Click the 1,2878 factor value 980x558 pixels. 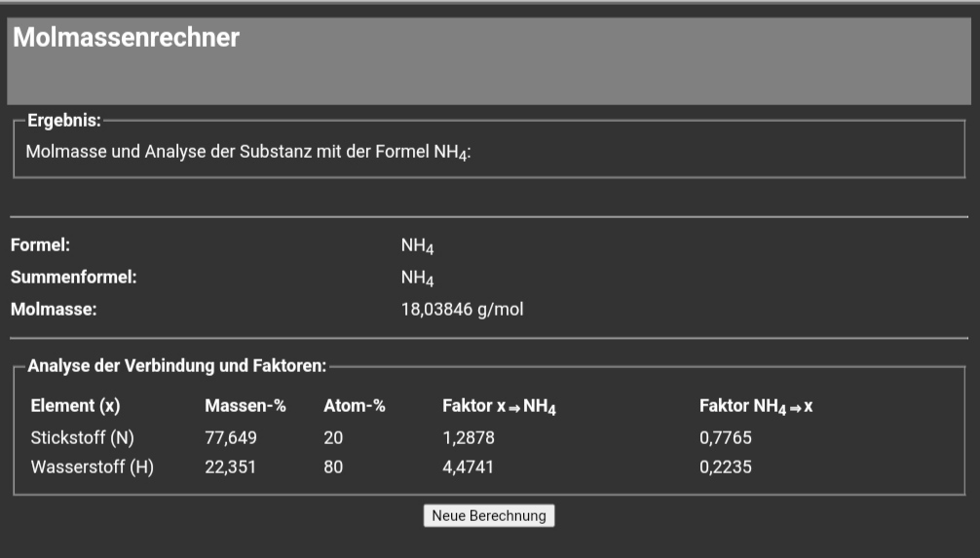468,437
